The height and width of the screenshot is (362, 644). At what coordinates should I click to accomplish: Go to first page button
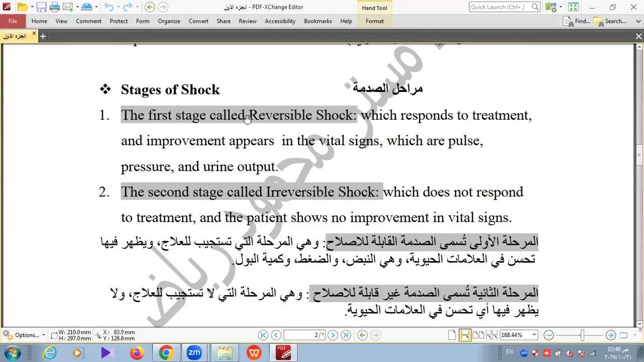coord(263,335)
